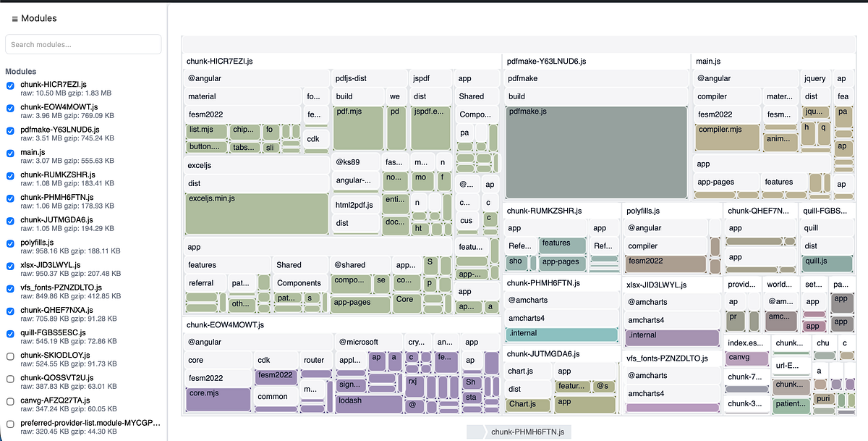Open pdfmake-Y63LNUD6.js treemap header

[596, 62]
